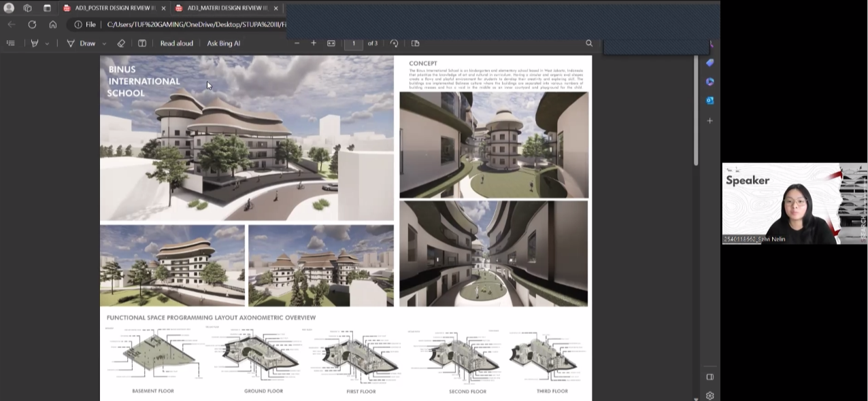Click the 'of 3' page count text
This screenshot has height=401, width=868.
373,43
